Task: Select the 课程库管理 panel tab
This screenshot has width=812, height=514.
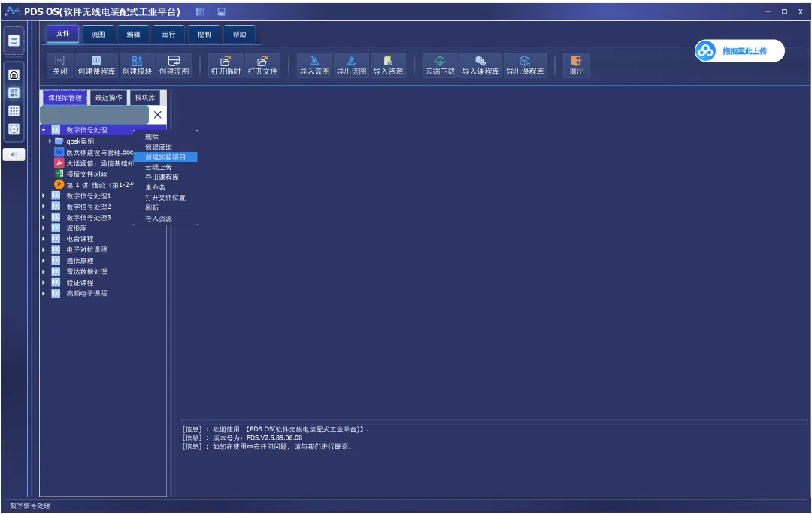Action: [x=65, y=97]
